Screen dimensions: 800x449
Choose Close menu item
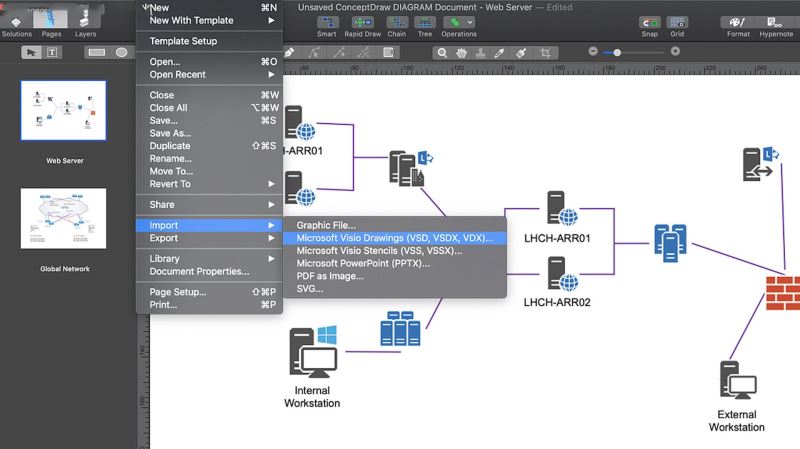(210, 95)
